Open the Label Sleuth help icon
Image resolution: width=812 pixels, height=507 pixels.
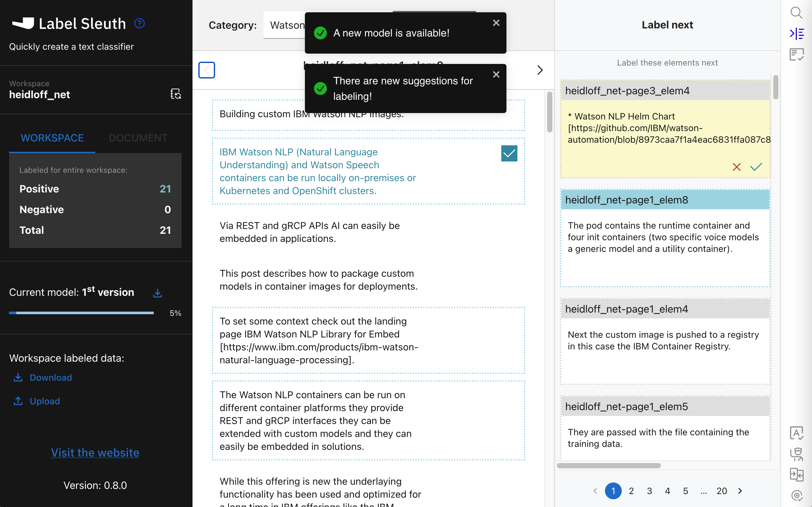pyautogui.click(x=139, y=24)
